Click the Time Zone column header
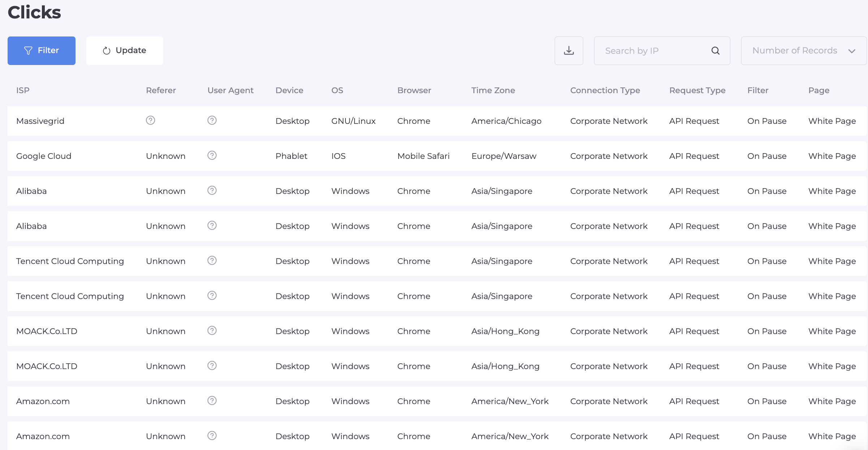The height and width of the screenshot is (450, 868). [493, 90]
